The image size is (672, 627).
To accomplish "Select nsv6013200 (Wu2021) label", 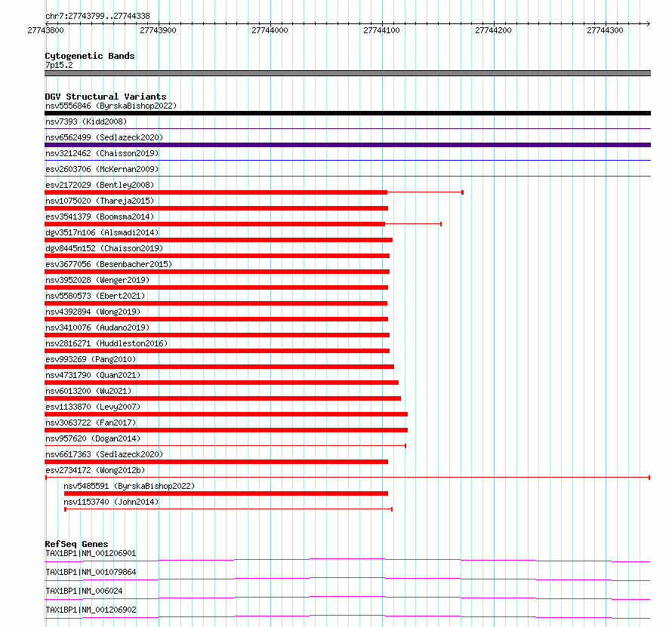I will pos(88,391).
